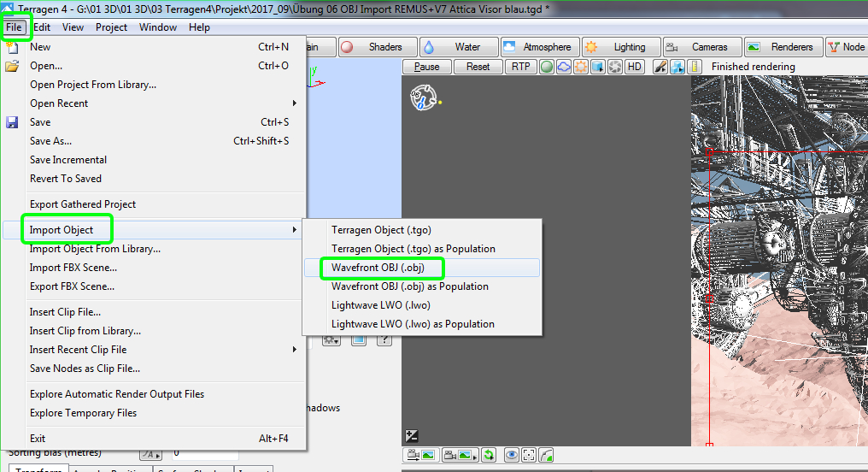Viewport: 868px width, 472px height.
Task: Open the Project menu
Action: (x=111, y=27)
